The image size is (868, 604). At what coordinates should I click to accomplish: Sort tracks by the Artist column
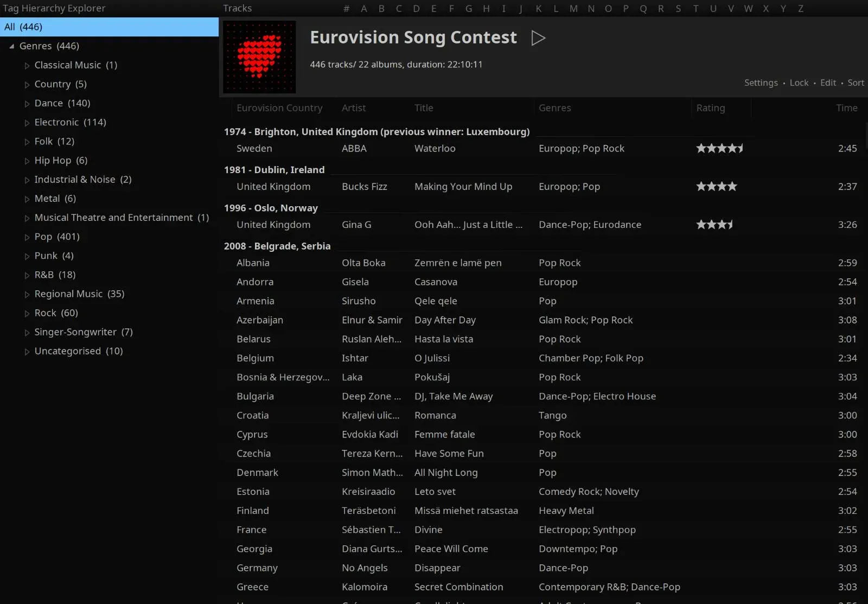click(x=354, y=108)
